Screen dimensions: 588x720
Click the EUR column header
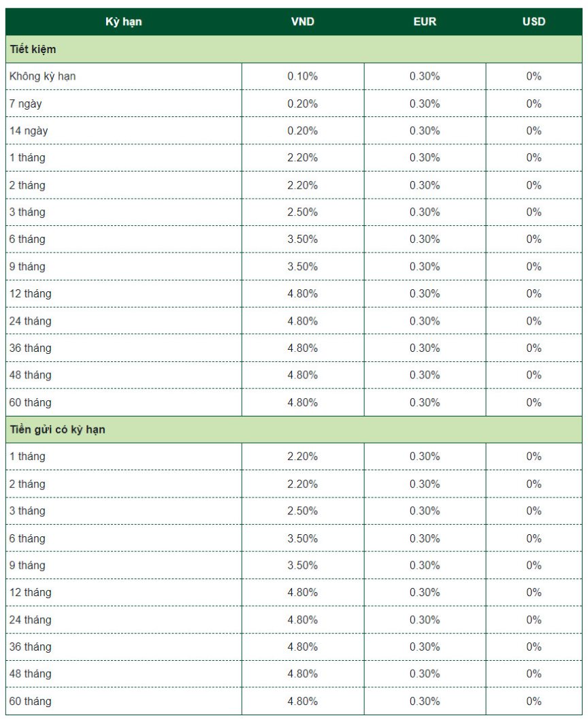(x=425, y=22)
